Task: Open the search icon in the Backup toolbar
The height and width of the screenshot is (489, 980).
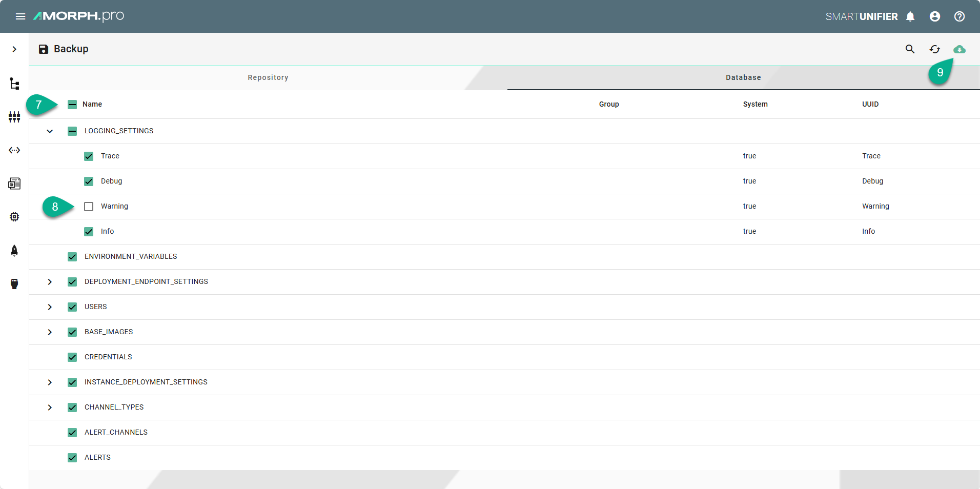Action: 910,49
